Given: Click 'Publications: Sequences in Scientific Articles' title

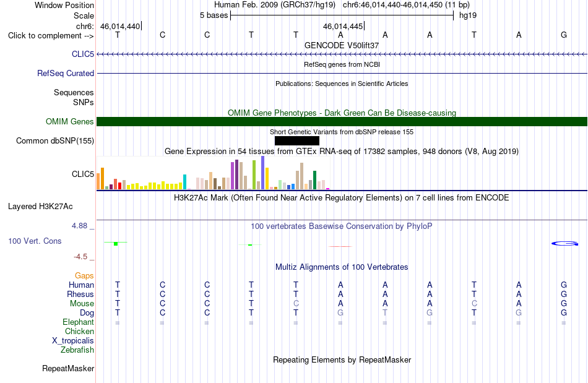Looking at the screenshot, I should [x=342, y=84].
